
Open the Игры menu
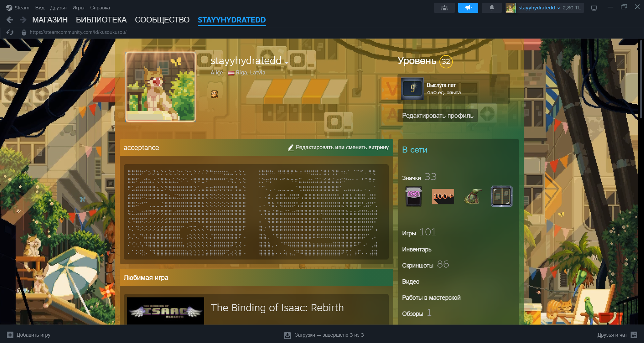(78, 7)
